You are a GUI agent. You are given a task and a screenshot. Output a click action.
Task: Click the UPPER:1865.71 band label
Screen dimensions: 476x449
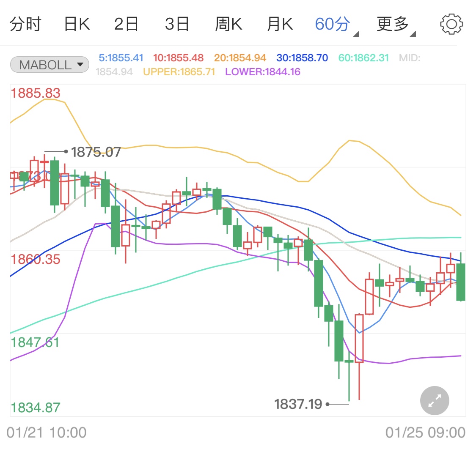179,72
